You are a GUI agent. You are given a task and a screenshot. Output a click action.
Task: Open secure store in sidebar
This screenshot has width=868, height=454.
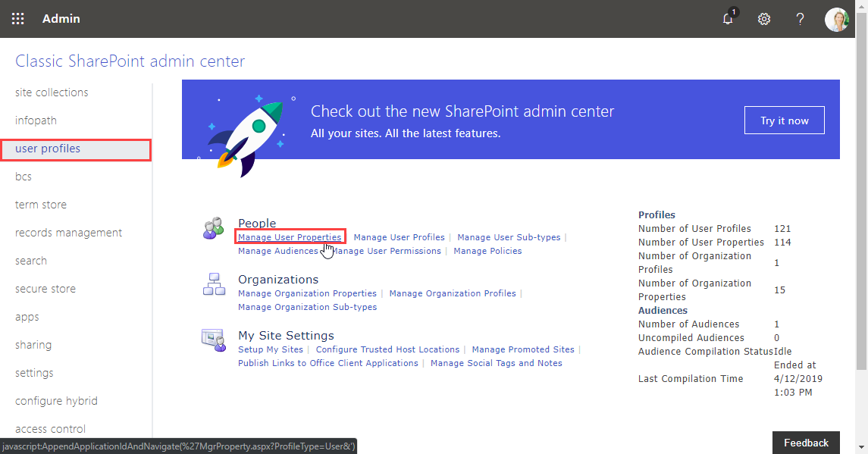tap(45, 289)
